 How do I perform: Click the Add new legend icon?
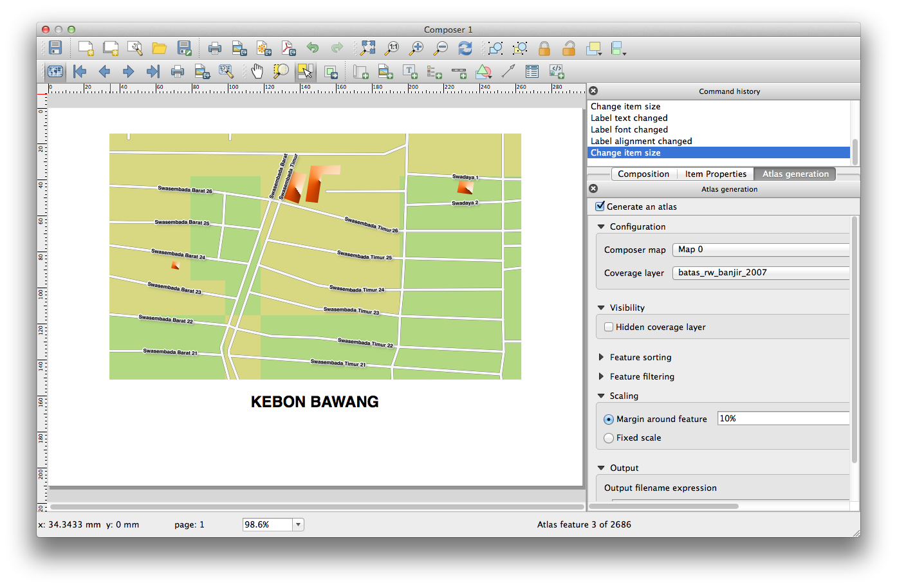434,71
